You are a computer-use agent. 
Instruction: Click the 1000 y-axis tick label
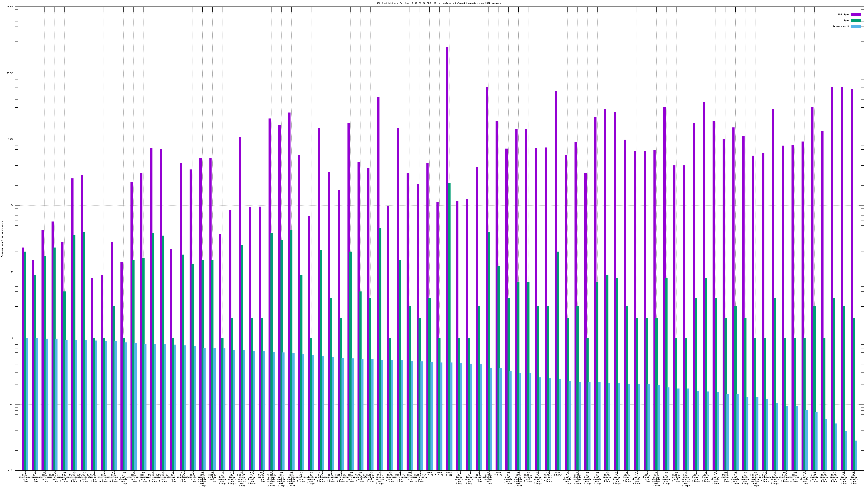pyautogui.click(x=11, y=139)
